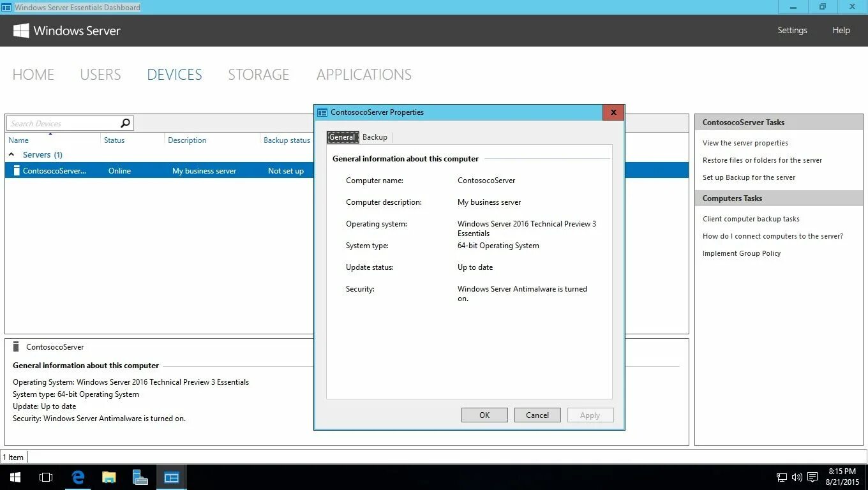Open Task View from the taskbar
The image size is (868, 490).
pos(46,477)
